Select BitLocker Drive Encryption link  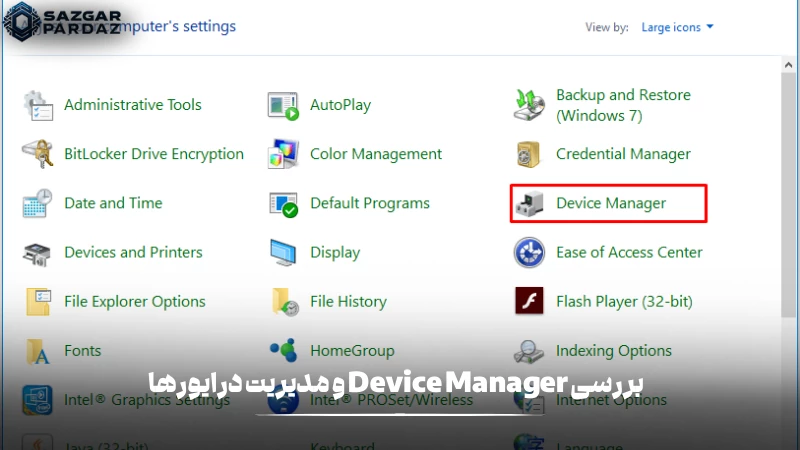coord(154,154)
